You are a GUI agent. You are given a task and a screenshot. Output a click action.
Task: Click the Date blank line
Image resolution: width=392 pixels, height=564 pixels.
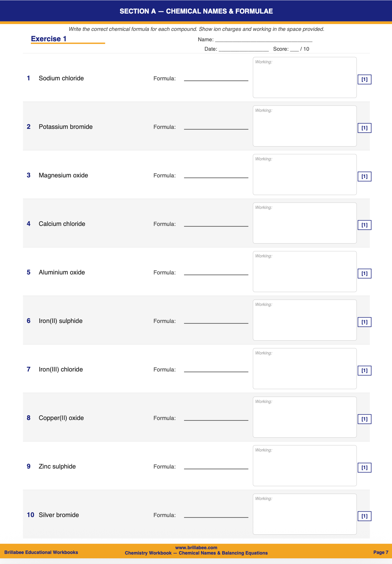244,49
